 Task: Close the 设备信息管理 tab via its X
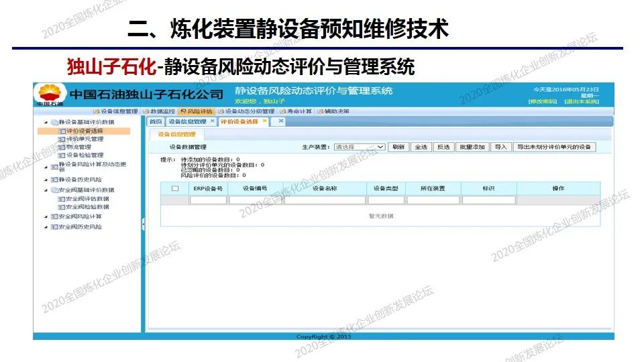click(213, 121)
